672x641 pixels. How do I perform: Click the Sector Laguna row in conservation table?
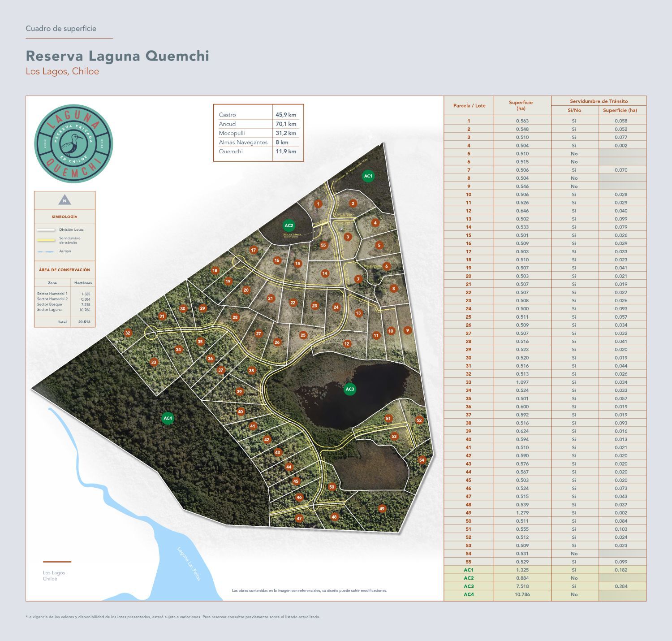(x=65, y=310)
